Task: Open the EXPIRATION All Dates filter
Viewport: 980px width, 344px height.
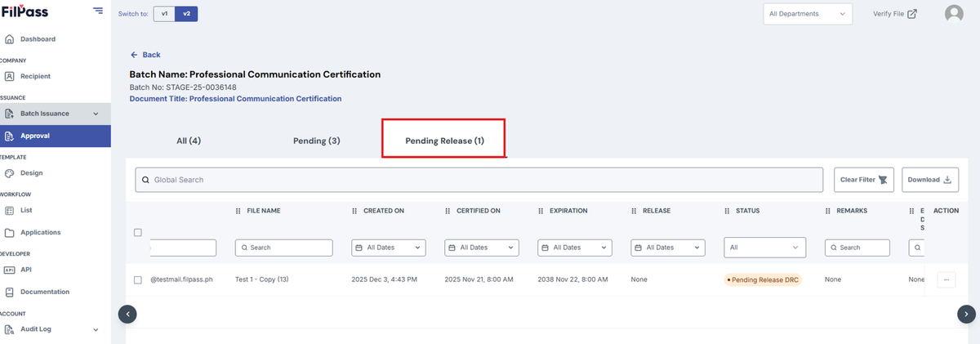Action: pos(575,247)
